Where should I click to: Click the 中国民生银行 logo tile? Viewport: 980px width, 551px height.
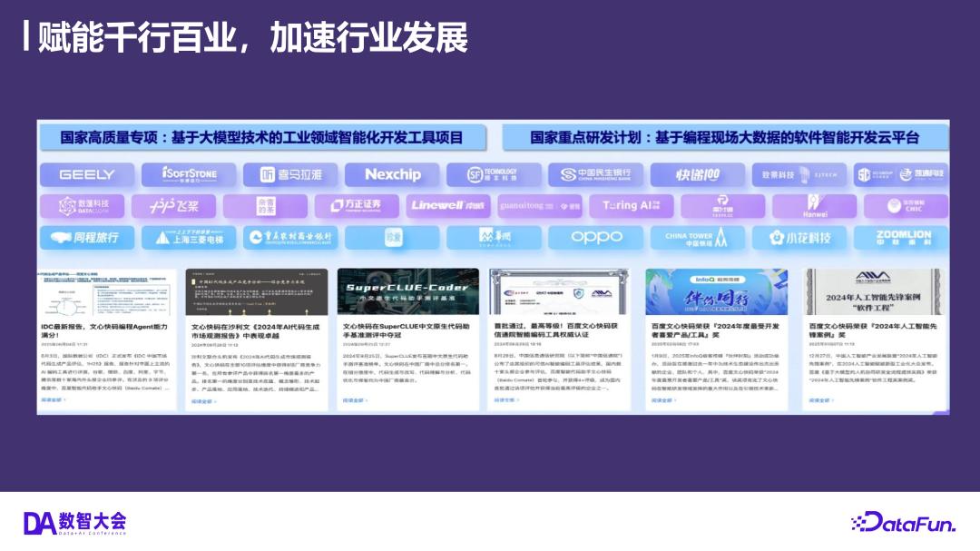595,174
